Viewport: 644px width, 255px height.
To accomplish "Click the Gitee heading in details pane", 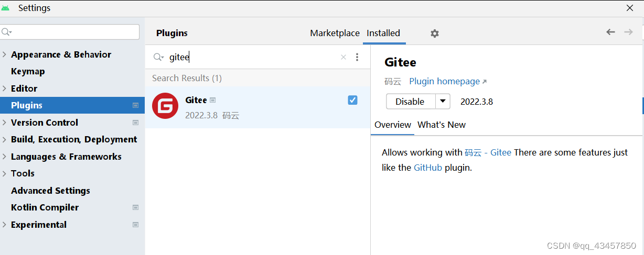I will [400, 62].
